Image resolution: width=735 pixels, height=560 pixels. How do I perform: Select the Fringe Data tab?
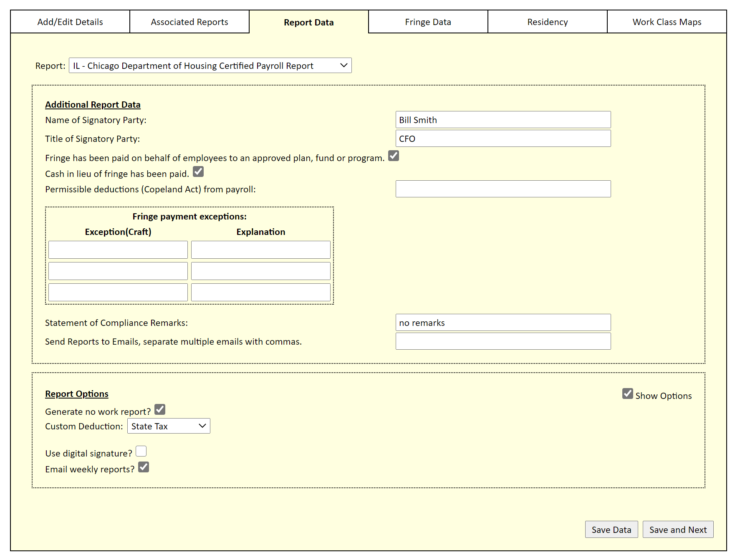tap(427, 22)
